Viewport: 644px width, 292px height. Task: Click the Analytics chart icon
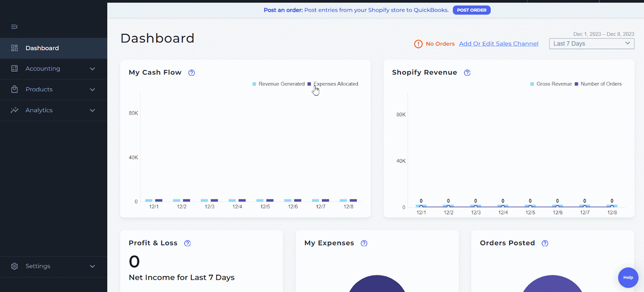[x=14, y=110]
